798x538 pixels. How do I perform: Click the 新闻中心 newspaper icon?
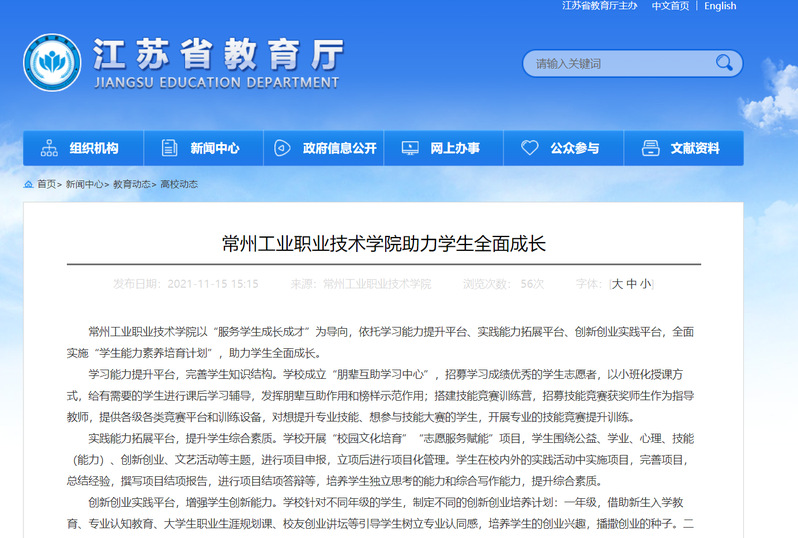point(169,148)
